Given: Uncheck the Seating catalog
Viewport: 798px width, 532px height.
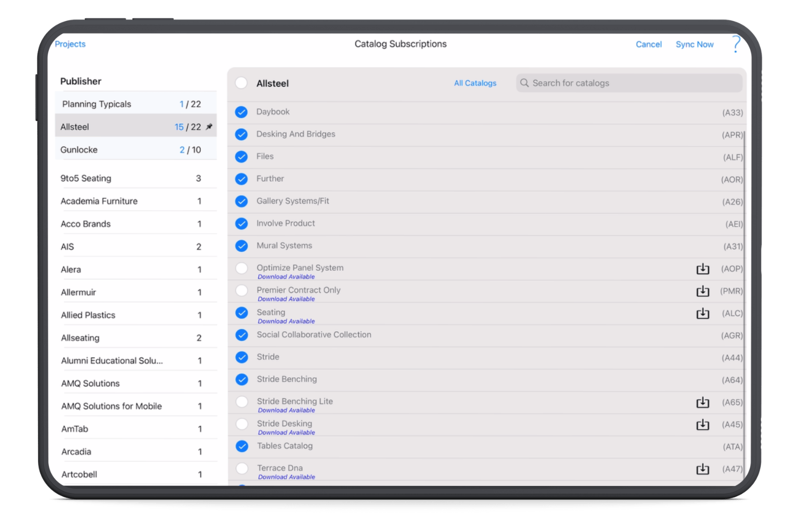Looking at the screenshot, I should [x=242, y=313].
